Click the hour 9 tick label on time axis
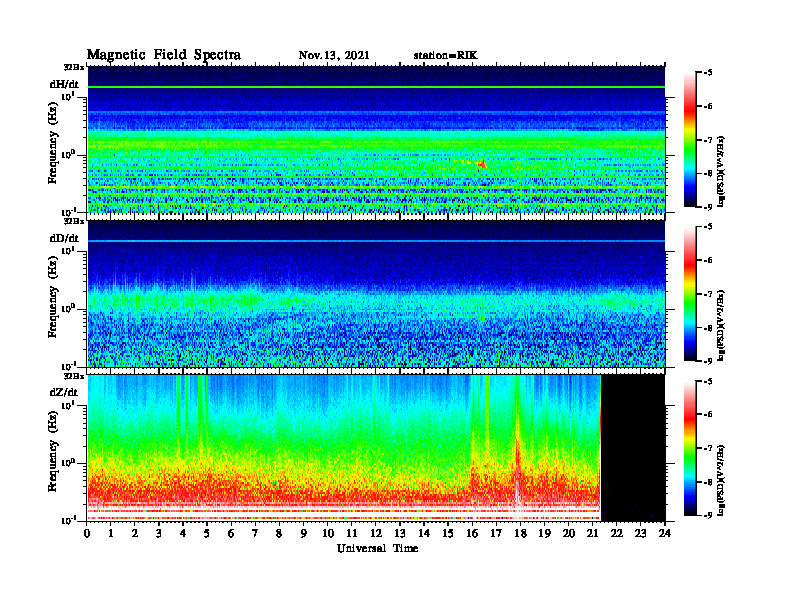 (304, 534)
